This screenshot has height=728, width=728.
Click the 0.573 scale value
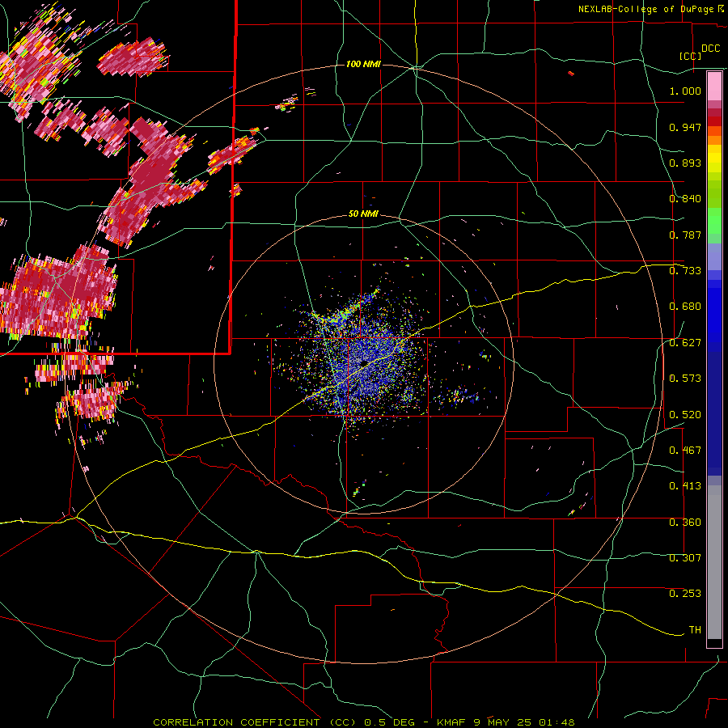point(685,379)
